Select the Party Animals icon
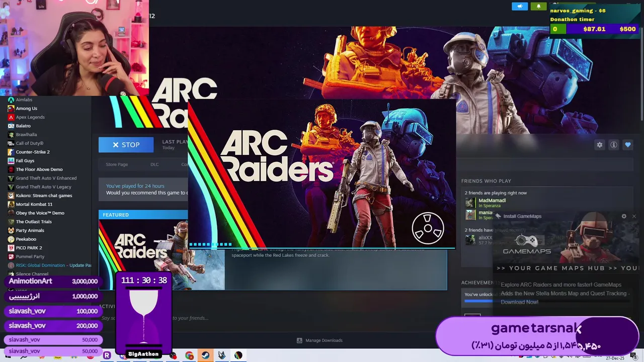Image resolution: width=644 pixels, height=362 pixels. point(11,230)
